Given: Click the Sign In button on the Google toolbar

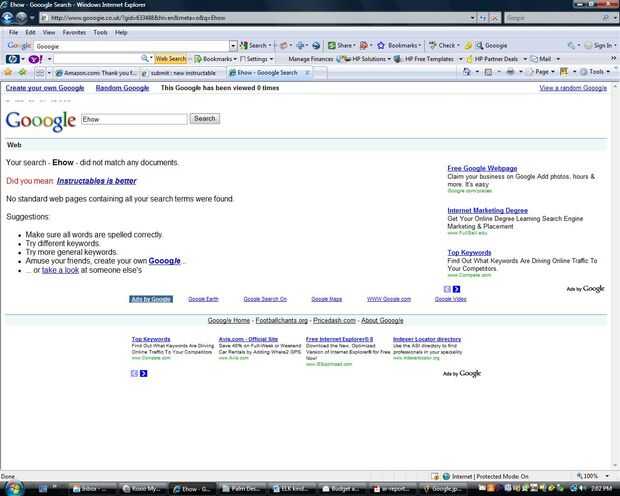Looking at the screenshot, I should pos(600,45).
